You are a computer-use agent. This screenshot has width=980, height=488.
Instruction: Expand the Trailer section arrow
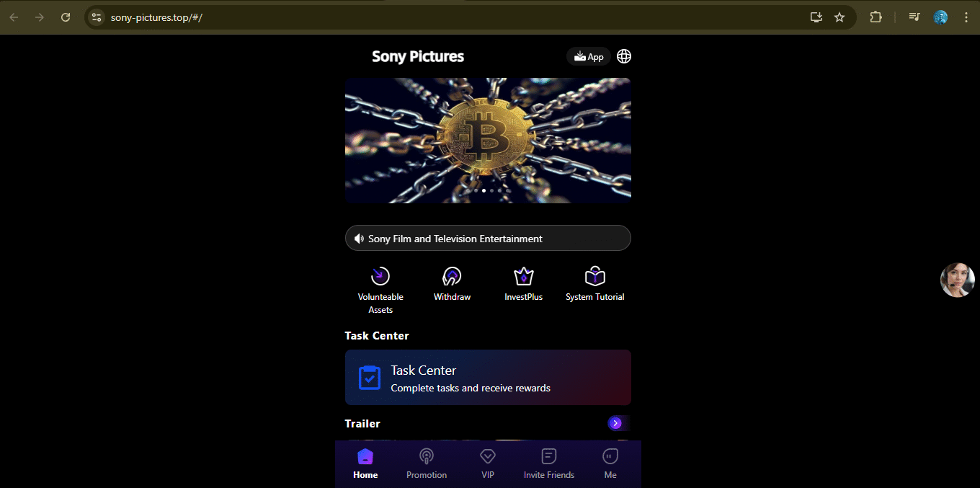click(x=615, y=423)
